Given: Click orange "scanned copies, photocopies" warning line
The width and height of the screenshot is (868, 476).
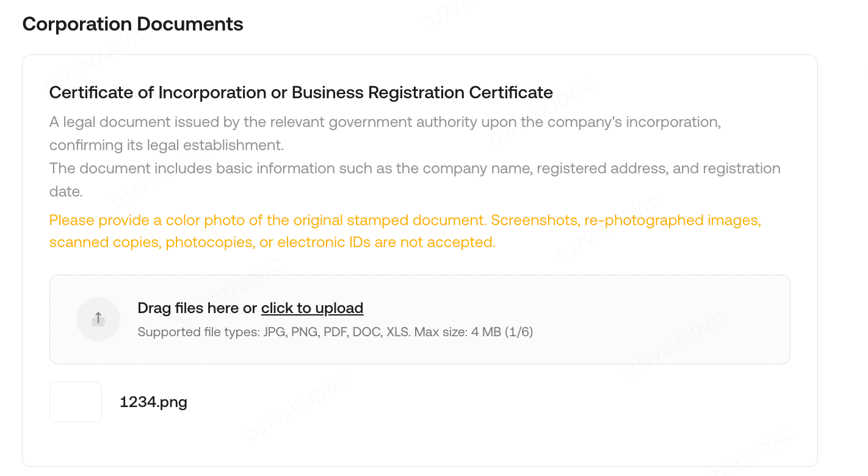Looking at the screenshot, I should [272, 242].
